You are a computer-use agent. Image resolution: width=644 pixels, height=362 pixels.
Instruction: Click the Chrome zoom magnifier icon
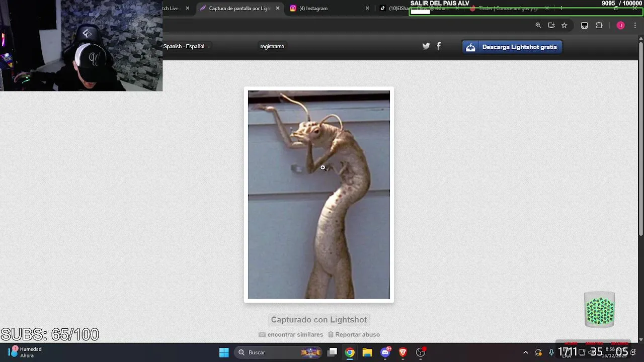point(538,25)
